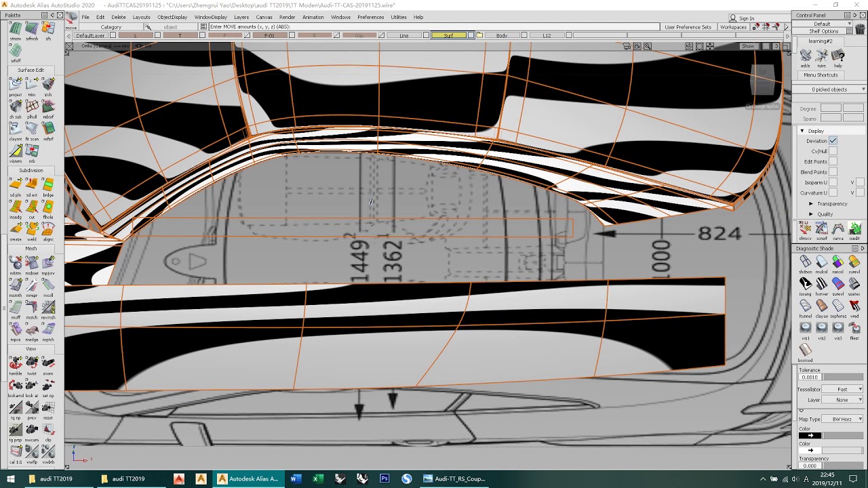Select the cut subdivision tool

tap(32, 206)
